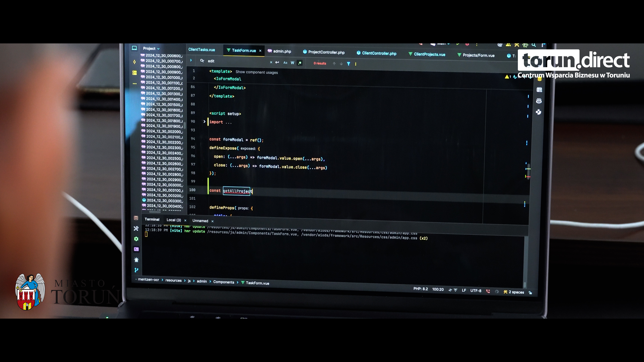Click the Terminal tool window icon
The width and height of the screenshot is (644, 362).
pyautogui.click(x=136, y=249)
